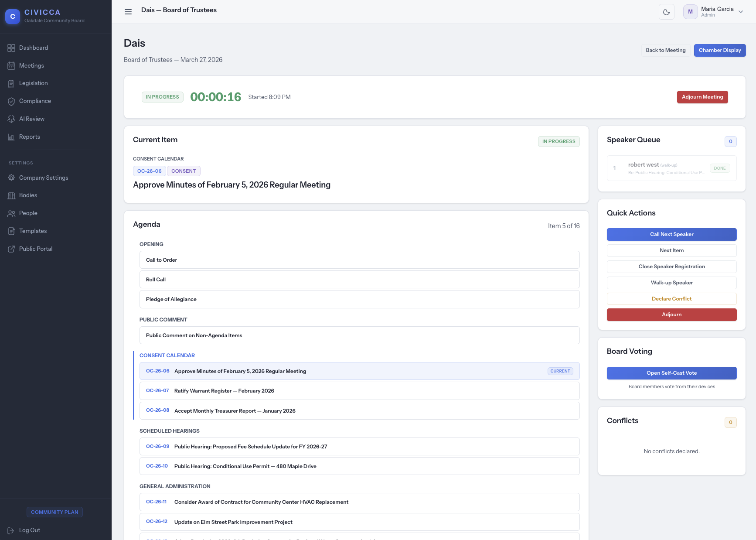
Task: Open Company Settings via the gear icon
Action: click(11, 178)
